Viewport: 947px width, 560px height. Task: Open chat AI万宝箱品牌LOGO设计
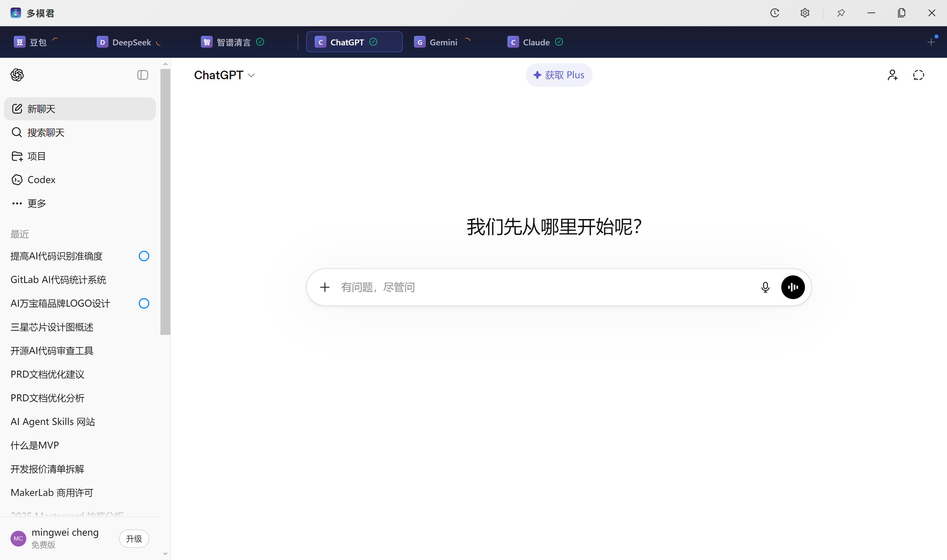[x=80, y=303]
